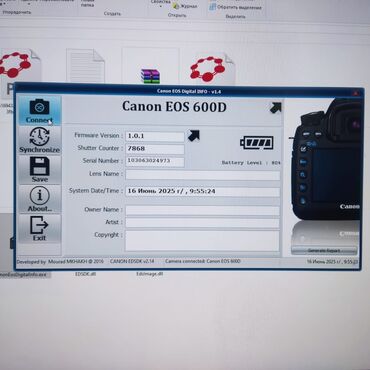Click the Firmware Version field showing 1.0.1
The width and height of the screenshot is (370, 370).
coord(155,136)
